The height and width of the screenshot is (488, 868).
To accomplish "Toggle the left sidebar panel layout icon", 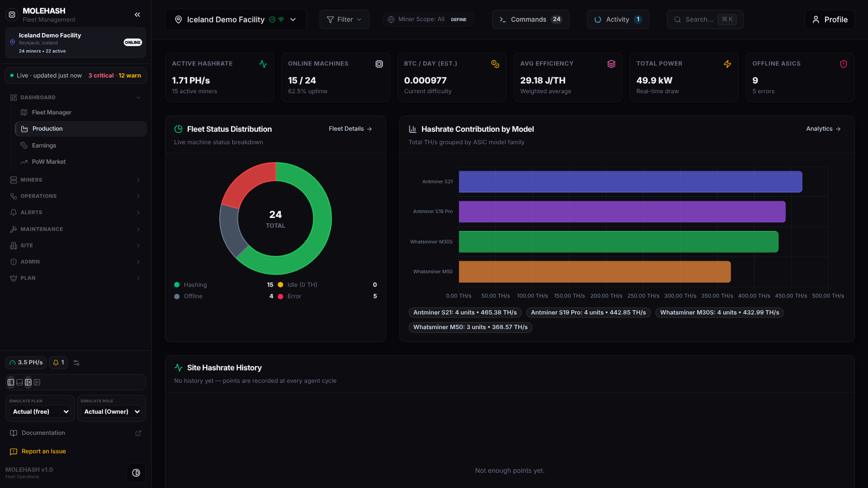I will [x=11, y=382].
